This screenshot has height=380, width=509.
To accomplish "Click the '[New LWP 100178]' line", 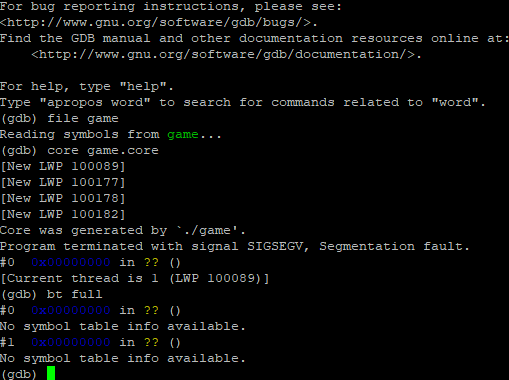I will [x=63, y=199].
